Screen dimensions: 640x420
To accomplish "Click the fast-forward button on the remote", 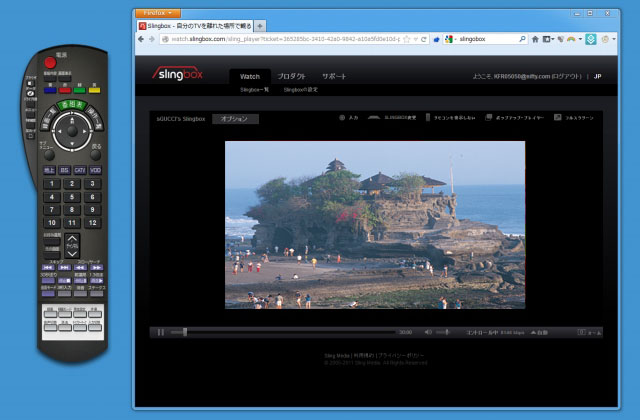I will 96,268.
